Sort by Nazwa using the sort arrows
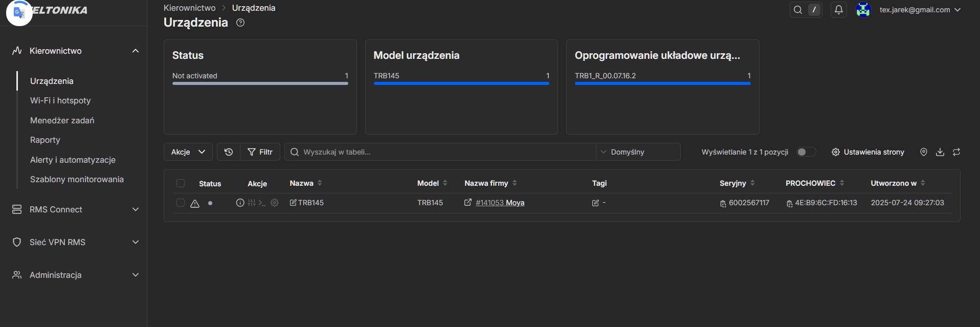This screenshot has height=327, width=980. tap(320, 183)
